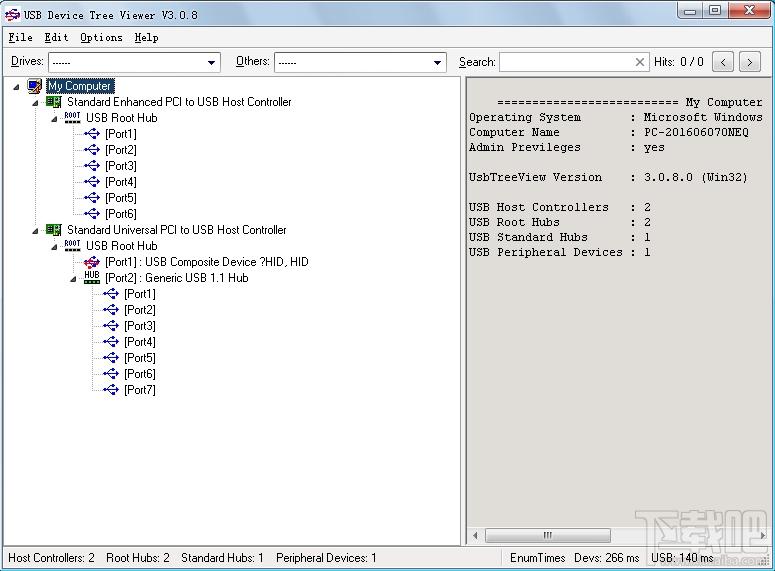Click Standard Hubs: 1 in status bar
The image size is (775, 571).
222,558
